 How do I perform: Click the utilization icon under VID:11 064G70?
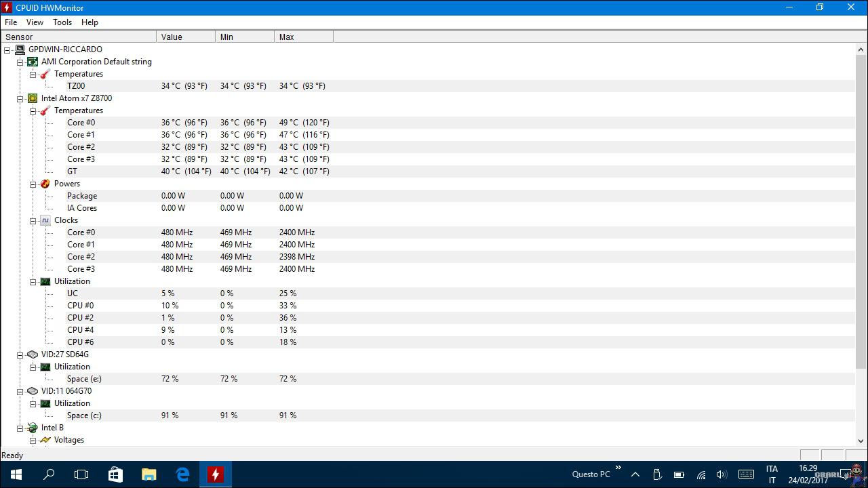(45, 403)
